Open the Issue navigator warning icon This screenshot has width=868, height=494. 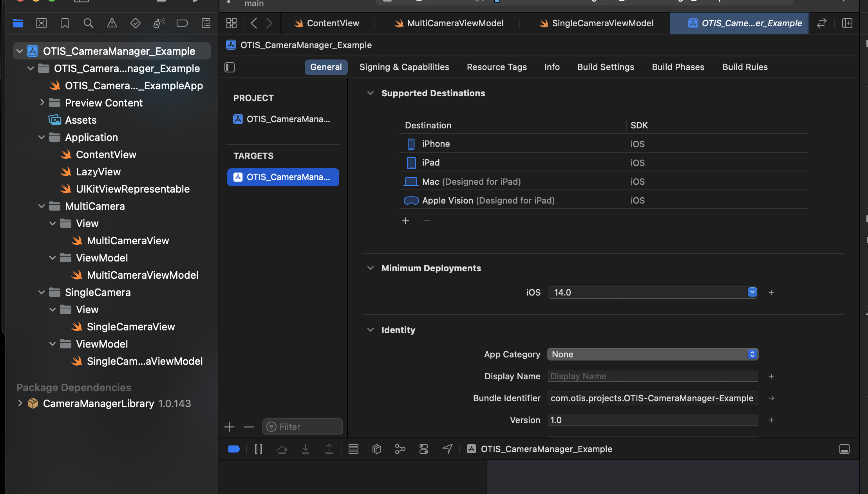pyautogui.click(x=112, y=23)
